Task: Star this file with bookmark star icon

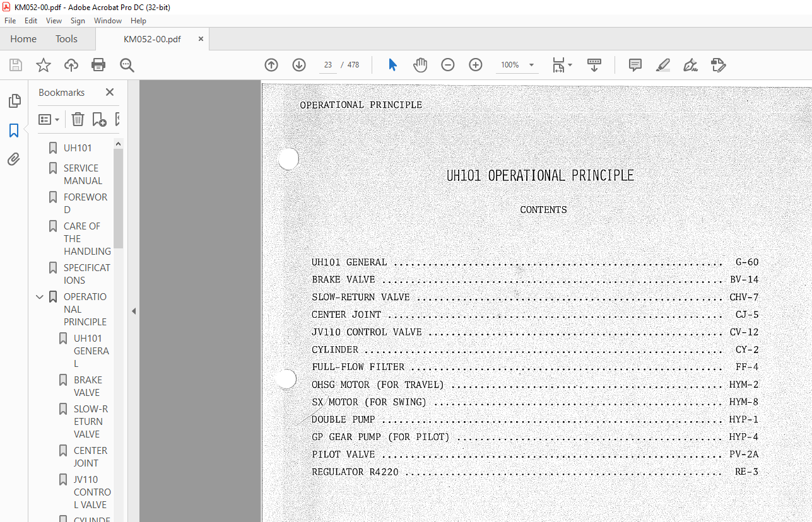Action: click(44, 65)
